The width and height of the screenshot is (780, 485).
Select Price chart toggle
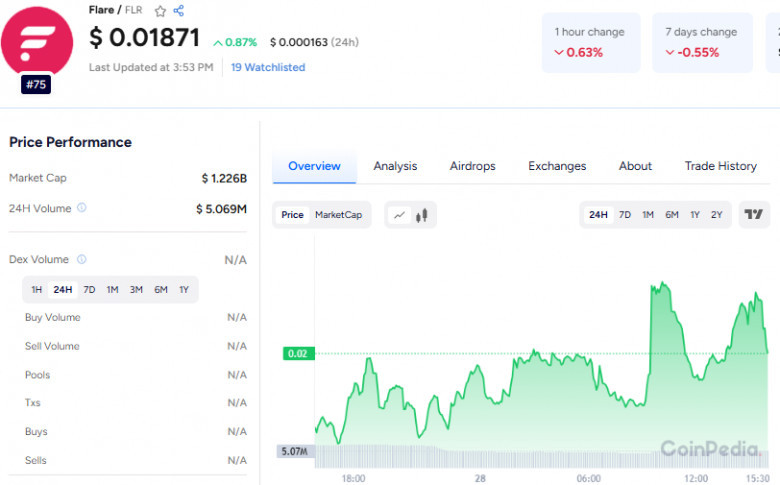[x=292, y=215]
